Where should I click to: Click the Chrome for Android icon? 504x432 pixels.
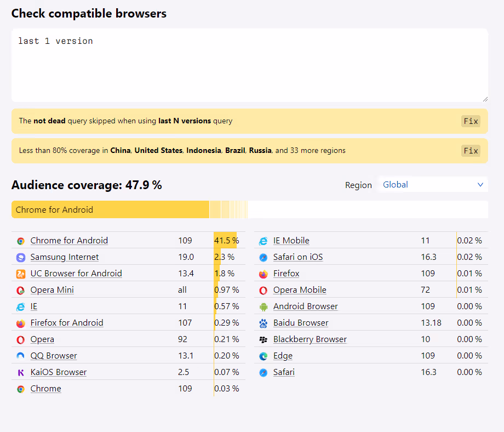21,241
